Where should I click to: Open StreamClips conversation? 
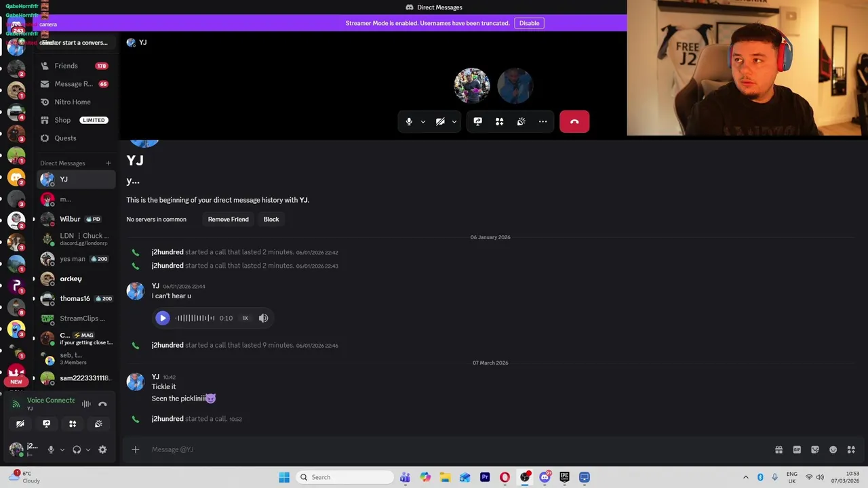tap(76, 319)
